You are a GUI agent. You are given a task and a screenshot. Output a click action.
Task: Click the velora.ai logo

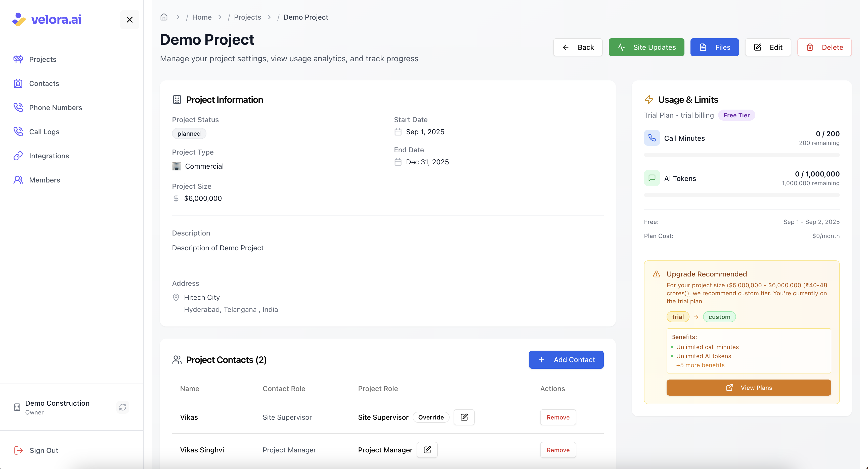tap(47, 20)
